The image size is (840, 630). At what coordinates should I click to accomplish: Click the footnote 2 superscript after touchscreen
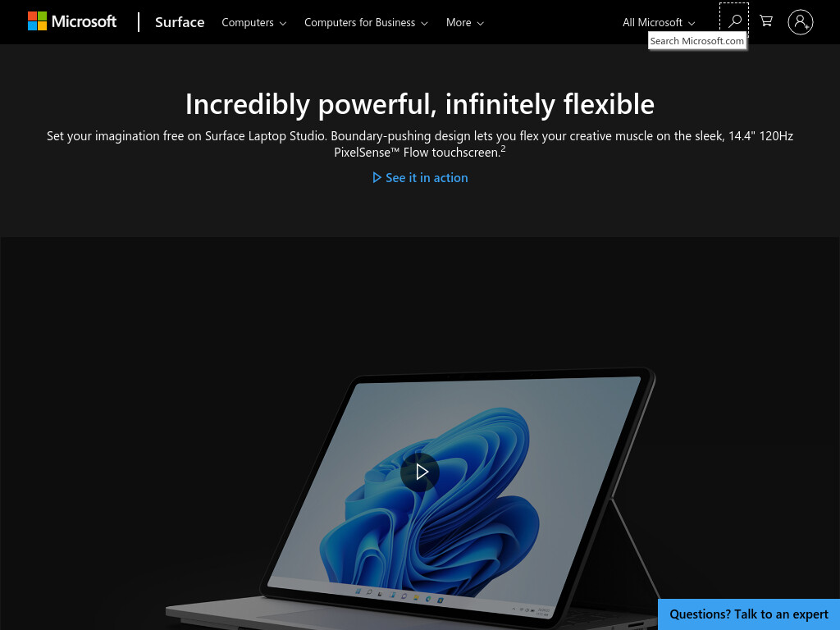(503, 148)
